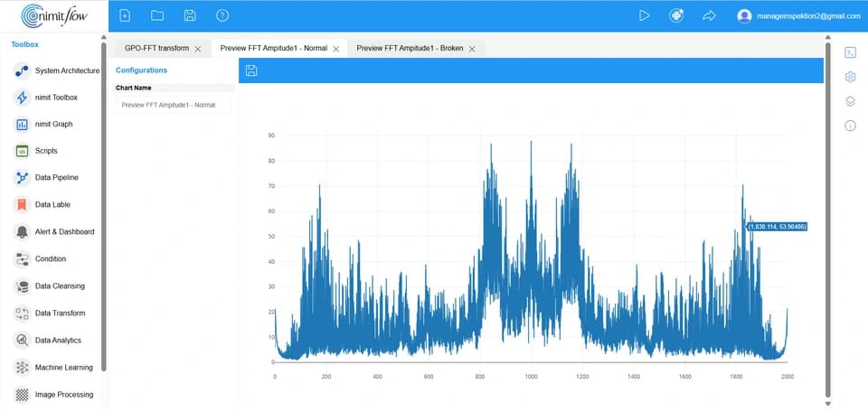Screen dimensions: 868x412
Task: Select nimit Toolbox lightning icon
Action: 22,98
